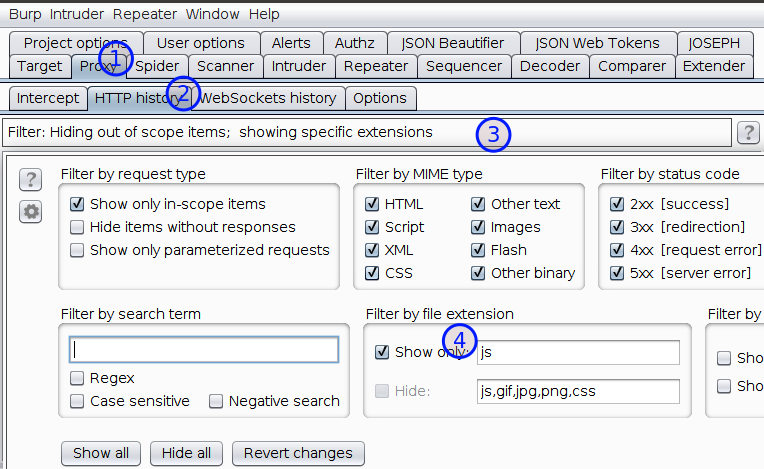
Task: Switch to the User options tab
Action: 201,43
